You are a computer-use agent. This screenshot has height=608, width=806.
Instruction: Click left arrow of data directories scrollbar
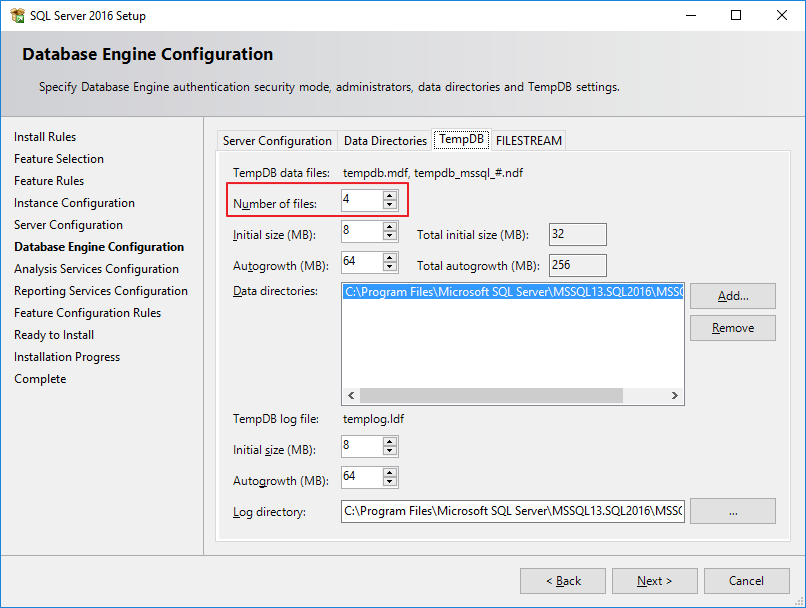pyautogui.click(x=351, y=395)
